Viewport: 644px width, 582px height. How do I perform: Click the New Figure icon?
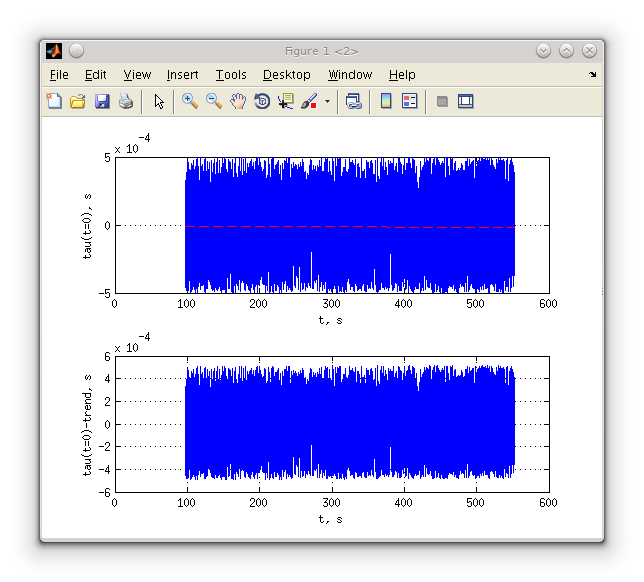[x=54, y=101]
